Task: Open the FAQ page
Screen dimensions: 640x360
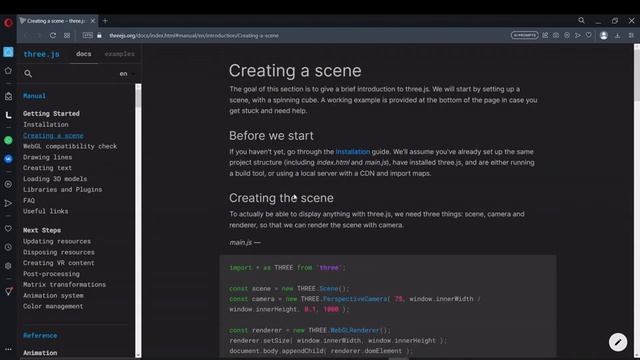Action: click(29, 200)
